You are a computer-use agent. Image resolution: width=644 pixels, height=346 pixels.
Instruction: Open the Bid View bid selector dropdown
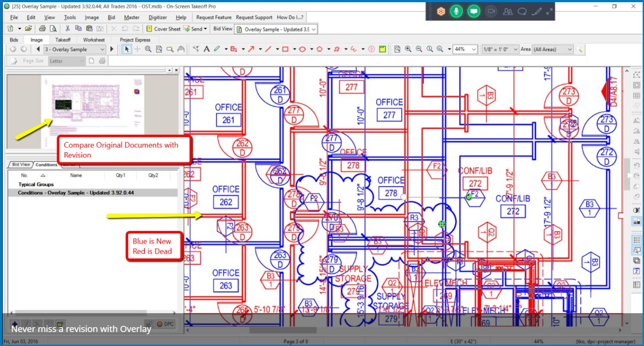276,29
